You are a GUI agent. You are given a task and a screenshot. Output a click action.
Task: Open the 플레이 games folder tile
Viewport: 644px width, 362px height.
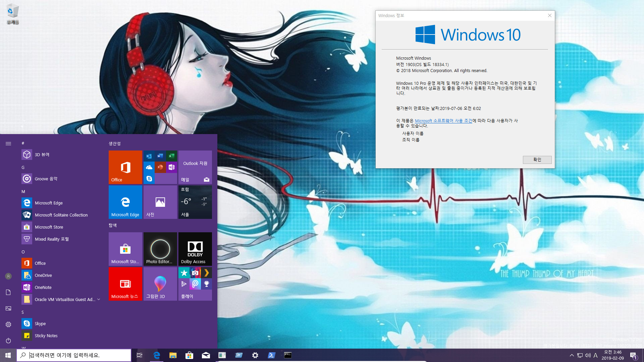[x=195, y=284]
